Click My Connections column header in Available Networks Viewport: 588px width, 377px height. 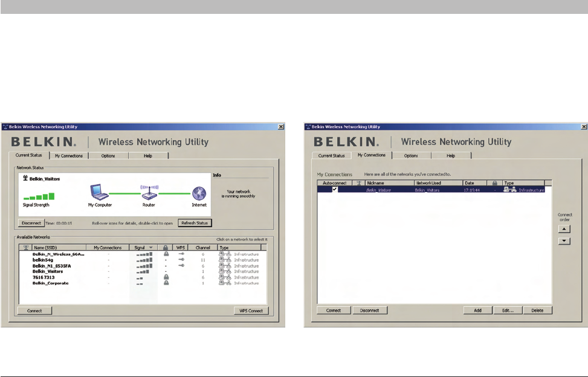[108, 247]
